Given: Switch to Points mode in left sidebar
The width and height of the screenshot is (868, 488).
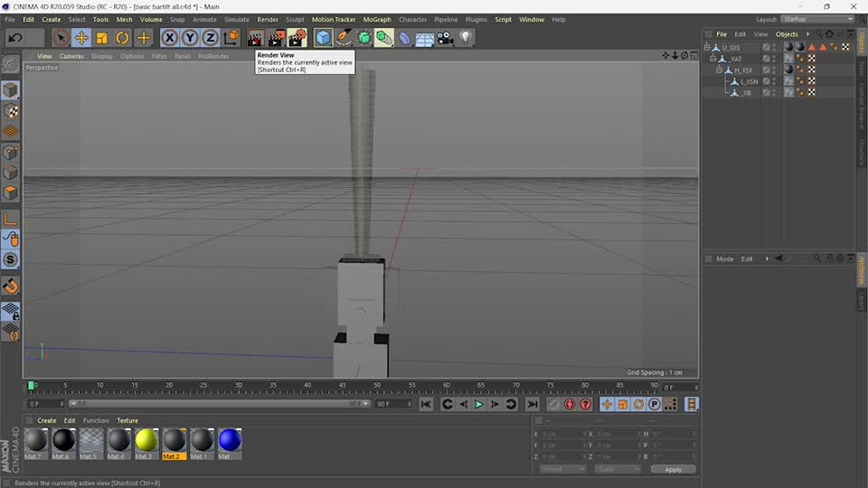Looking at the screenshot, I should (x=10, y=152).
